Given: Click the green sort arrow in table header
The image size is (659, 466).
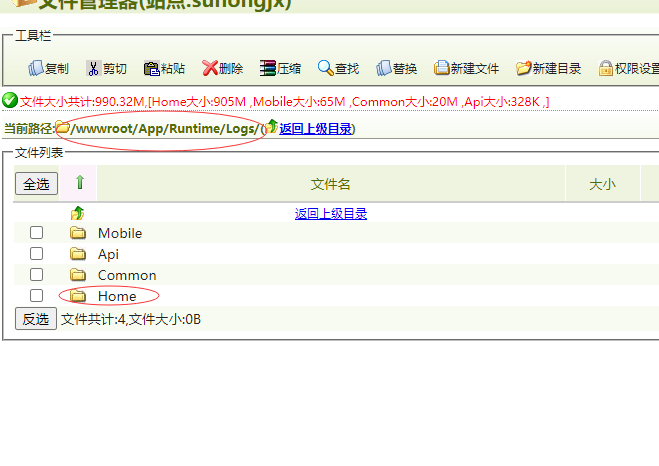Looking at the screenshot, I should [80, 183].
